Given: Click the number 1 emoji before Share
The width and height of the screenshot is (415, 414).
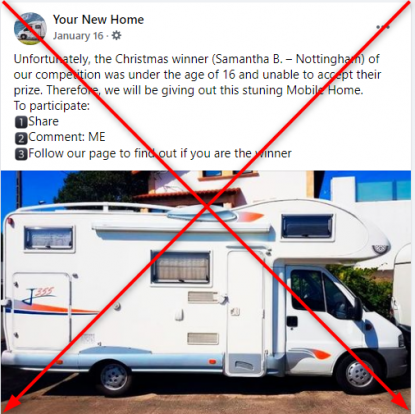Looking at the screenshot, I should coord(21,122).
